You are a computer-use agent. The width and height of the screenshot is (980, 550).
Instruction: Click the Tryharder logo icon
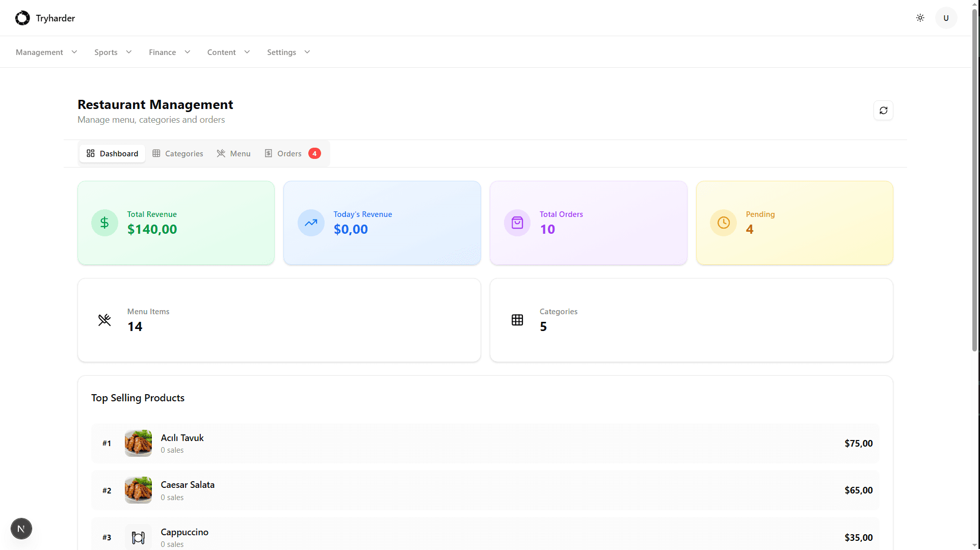(x=22, y=18)
